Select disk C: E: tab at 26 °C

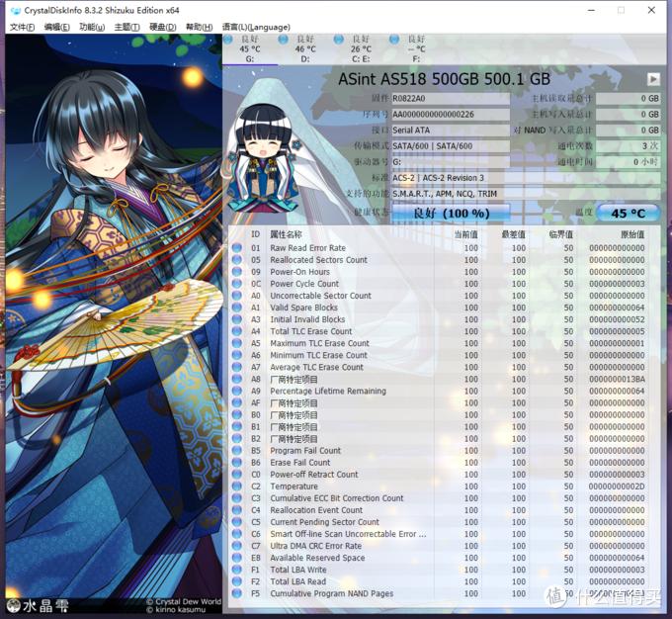361,48
